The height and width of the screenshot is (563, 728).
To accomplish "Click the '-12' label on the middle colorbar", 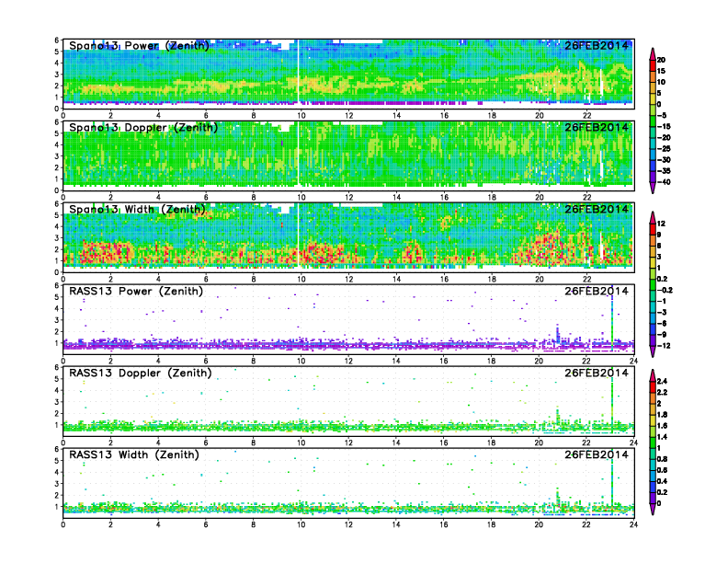I will [x=664, y=346].
